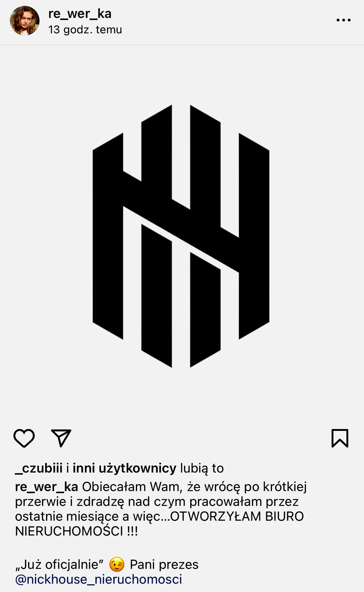Viewport: 364px width, 592px height.
Task: Open re_wer_ka's profile from the caption
Action: (46, 487)
